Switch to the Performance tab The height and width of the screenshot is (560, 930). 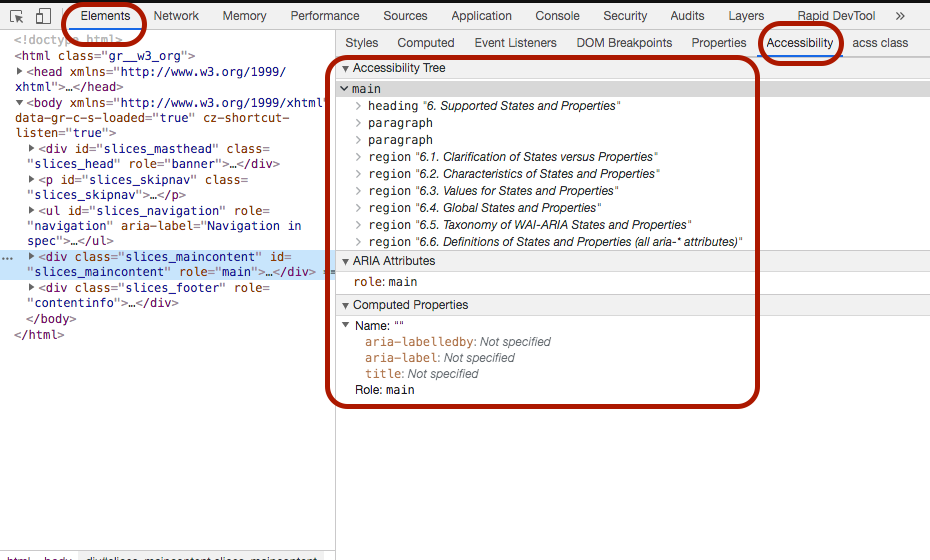click(325, 16)
